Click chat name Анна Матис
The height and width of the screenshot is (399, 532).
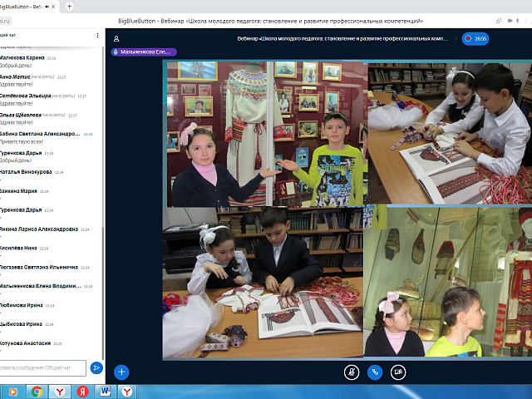tap(15, 76)
